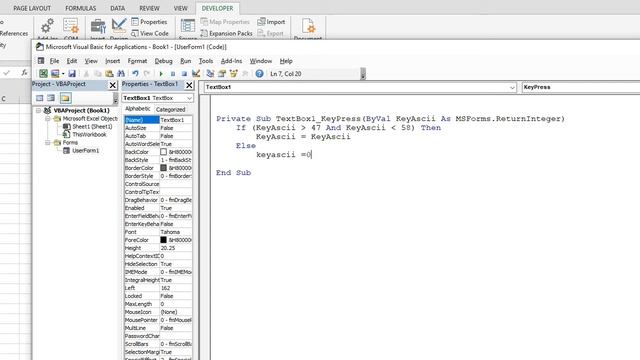The height and width of the screenshot is (360, 640).
Task: Switch to Alphabetic properties tab
Action: 138,109
